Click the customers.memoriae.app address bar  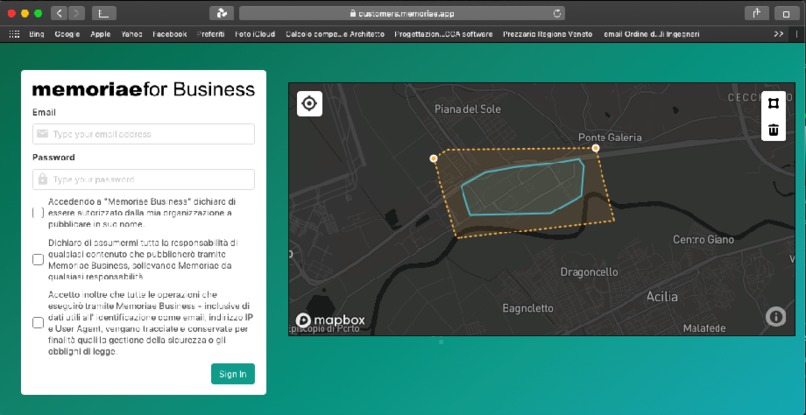pos(402,14)
